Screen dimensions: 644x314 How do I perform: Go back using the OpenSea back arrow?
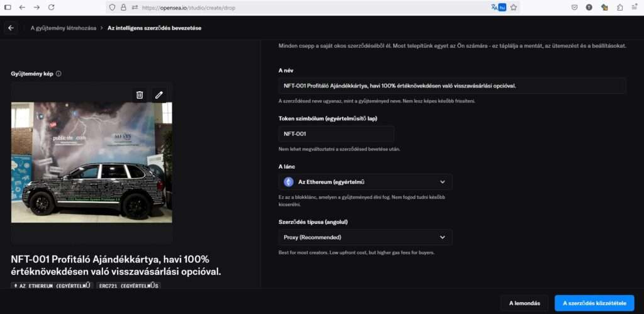(x=11, y=28)
